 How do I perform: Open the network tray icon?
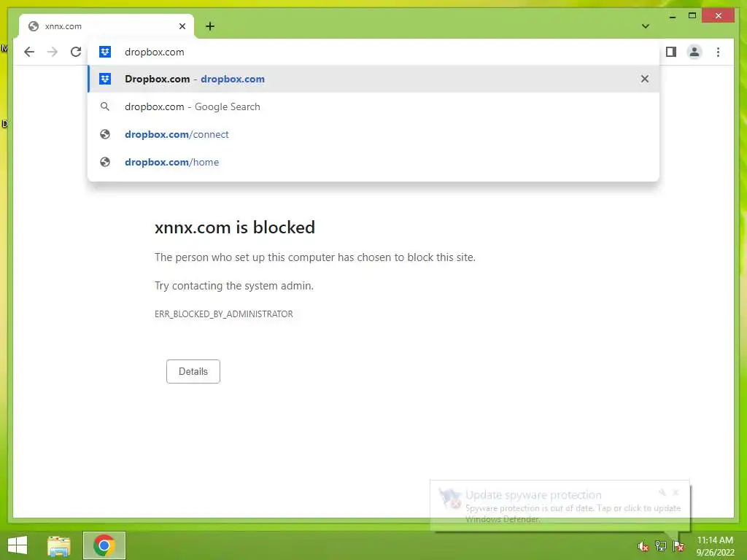coord(661,546)
